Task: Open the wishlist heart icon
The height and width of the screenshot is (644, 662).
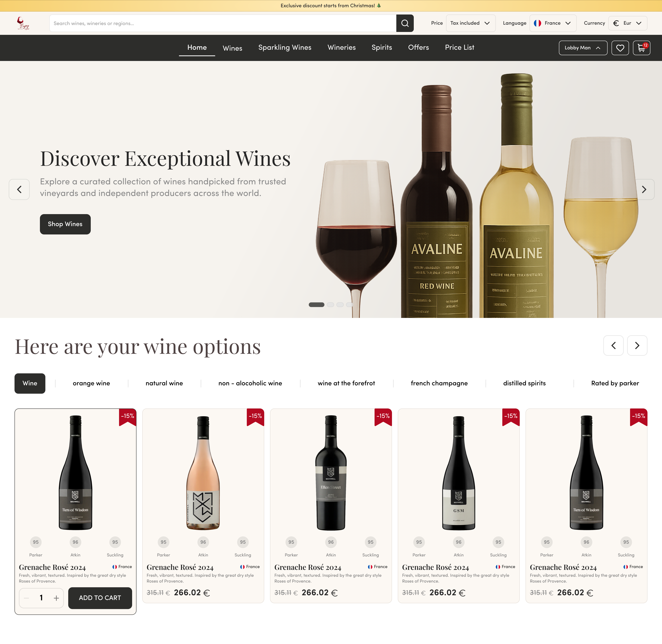Action: pos(620,48)
